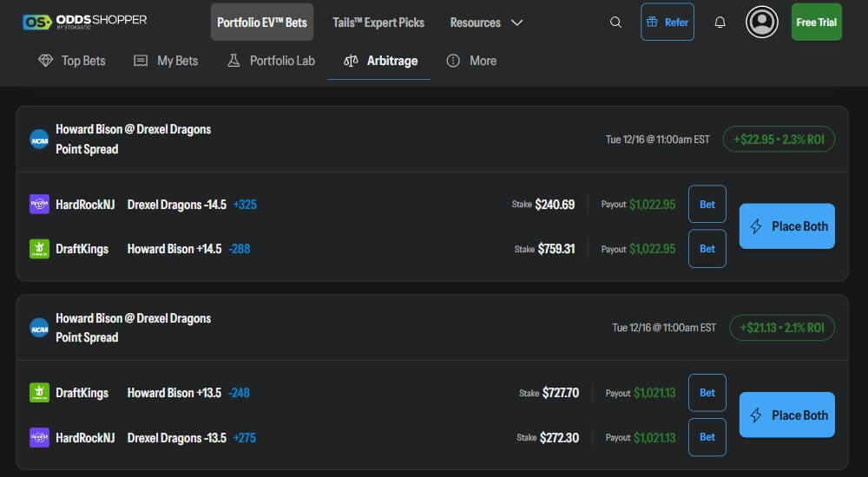The height and width of the screenshot is (477, 868).
Task: Click the -248 odds value
Action: (x=239, y=393)
